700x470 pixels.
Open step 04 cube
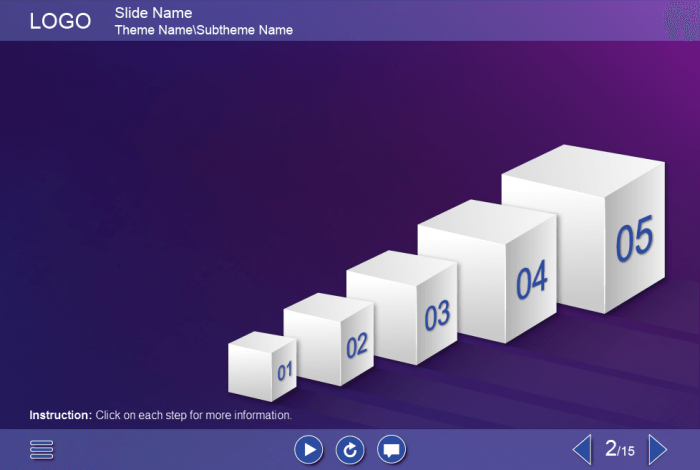point(487,270)
